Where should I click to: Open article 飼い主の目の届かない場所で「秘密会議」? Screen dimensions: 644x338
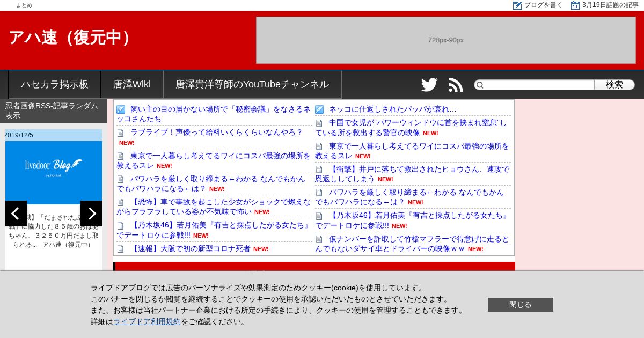tap(214, 114)
